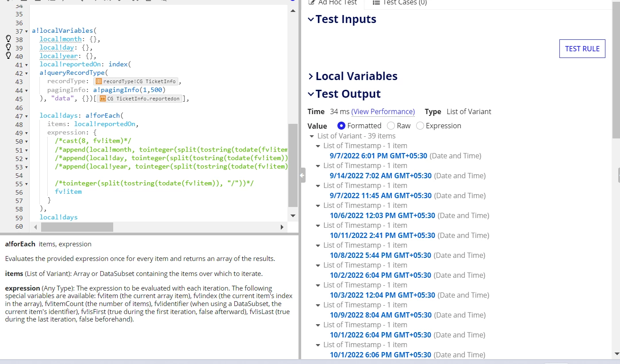Click the horizontal scroll left arrow in editor
620x364 pixels.
coord(36,227)
